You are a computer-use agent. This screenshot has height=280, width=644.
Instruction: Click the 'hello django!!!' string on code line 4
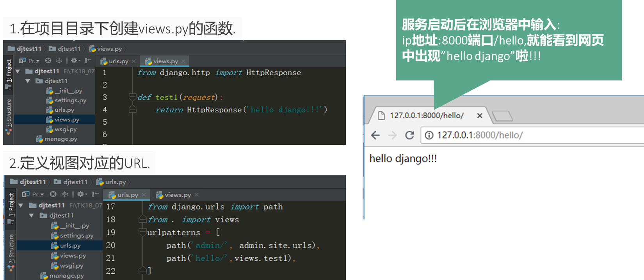pyautogui.click(x=285, y=110)
